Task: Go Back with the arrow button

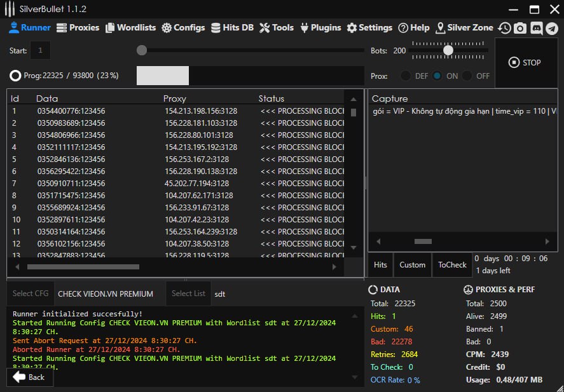Action: click(x=30, y=377)
